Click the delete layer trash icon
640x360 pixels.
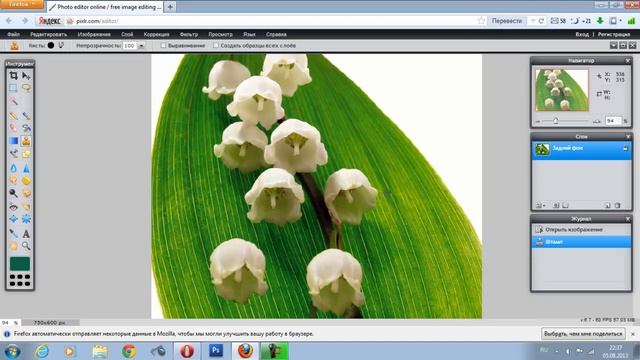pyautogui.click(x=618, y=205)
